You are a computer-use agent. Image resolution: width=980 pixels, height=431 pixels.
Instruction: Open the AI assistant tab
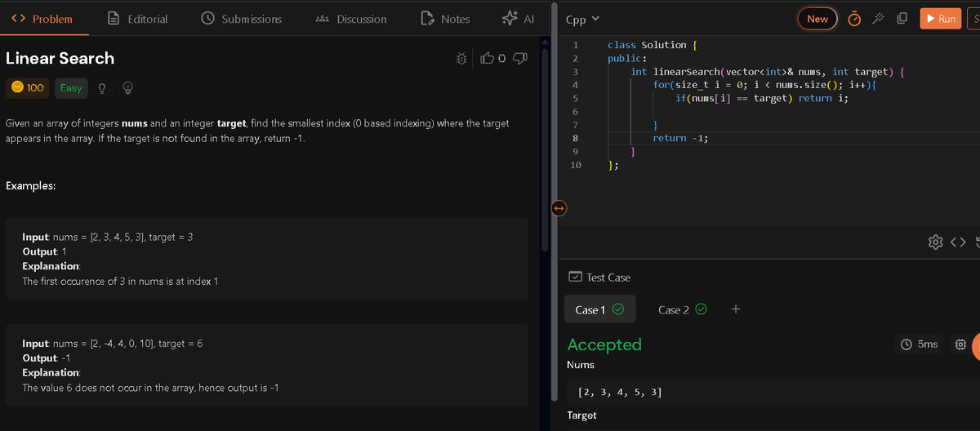[518, 19]
